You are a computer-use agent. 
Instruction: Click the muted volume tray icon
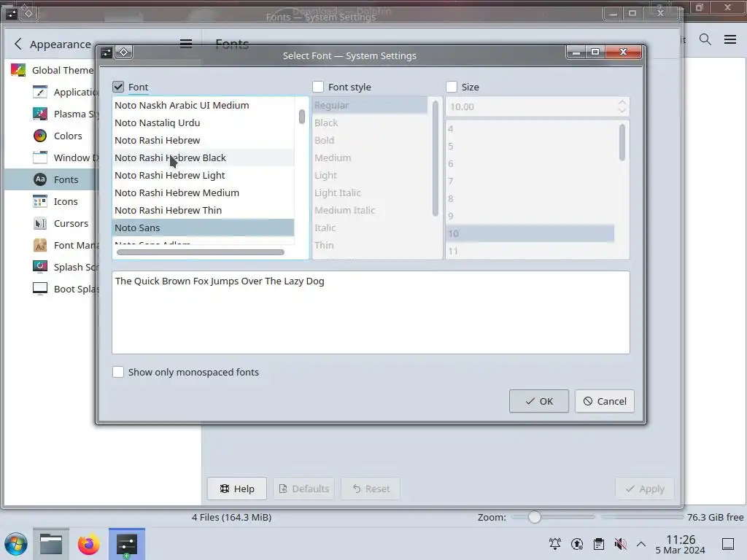pos(620,543)
